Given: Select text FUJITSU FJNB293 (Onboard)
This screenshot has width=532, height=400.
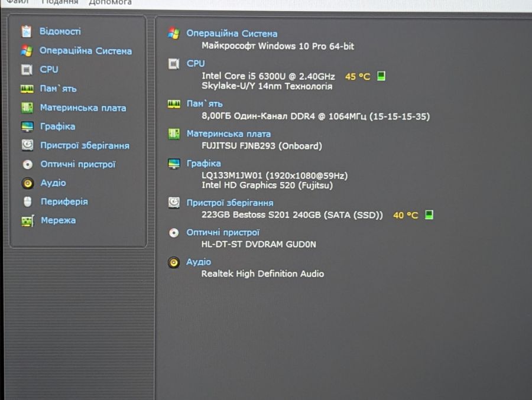Looking at the screenshot, I should click(262, 146).
